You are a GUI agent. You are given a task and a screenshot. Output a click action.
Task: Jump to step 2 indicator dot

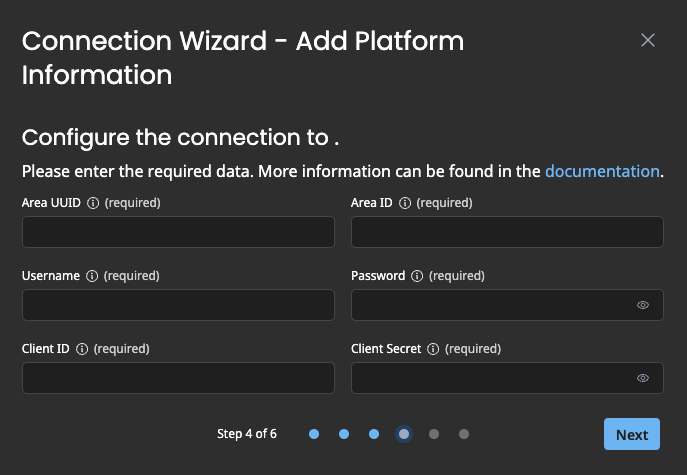click(344, 434)
